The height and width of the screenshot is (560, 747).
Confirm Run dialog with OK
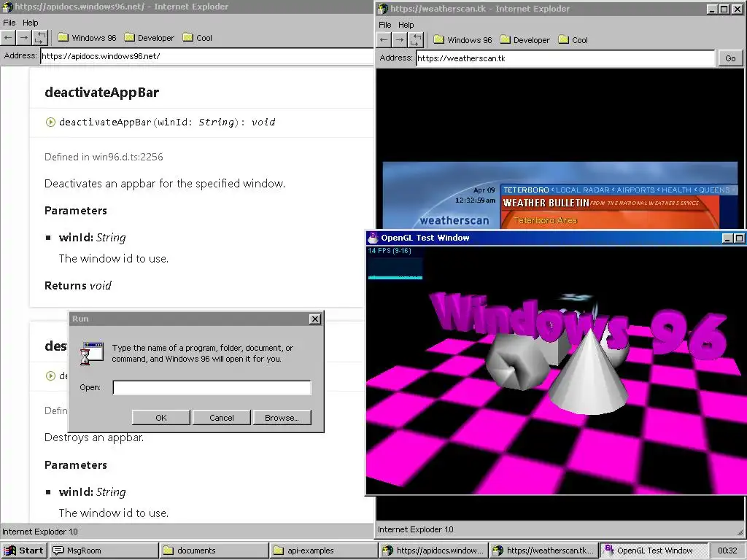(161, 418)
